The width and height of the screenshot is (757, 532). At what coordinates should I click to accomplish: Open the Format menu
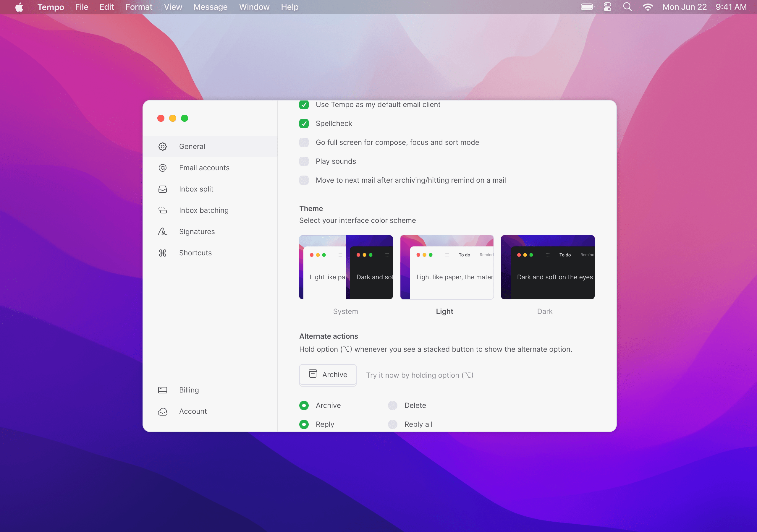pos(139,7)
